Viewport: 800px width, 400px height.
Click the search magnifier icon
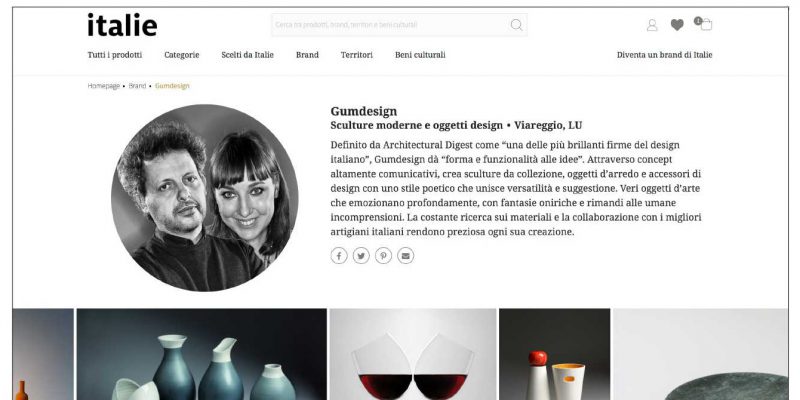point(516,24)
